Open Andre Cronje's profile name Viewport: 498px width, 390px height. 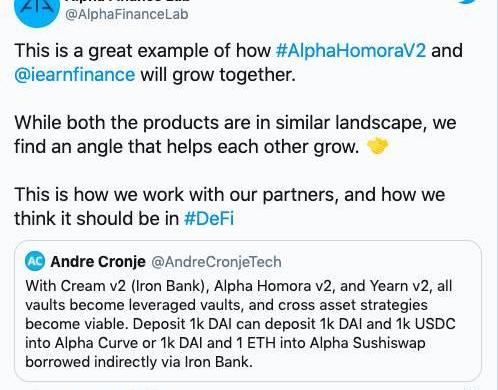click(x=98, y=261)
